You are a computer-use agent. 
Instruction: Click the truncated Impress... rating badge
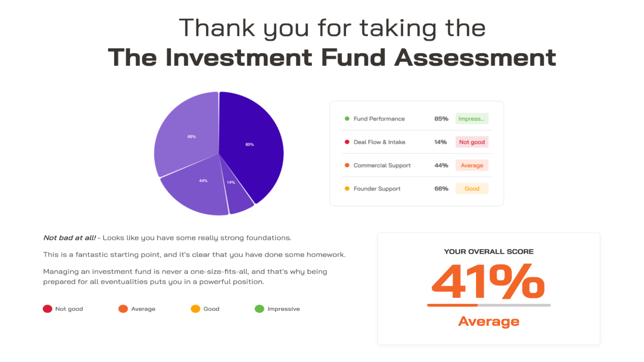[472, 119]
